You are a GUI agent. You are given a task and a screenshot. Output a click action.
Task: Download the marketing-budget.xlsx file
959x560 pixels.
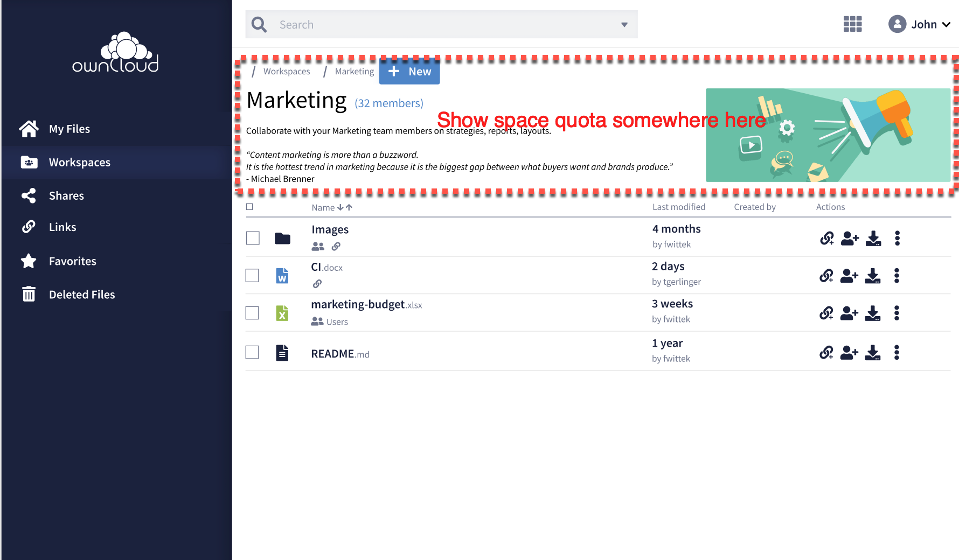point(873,313)
